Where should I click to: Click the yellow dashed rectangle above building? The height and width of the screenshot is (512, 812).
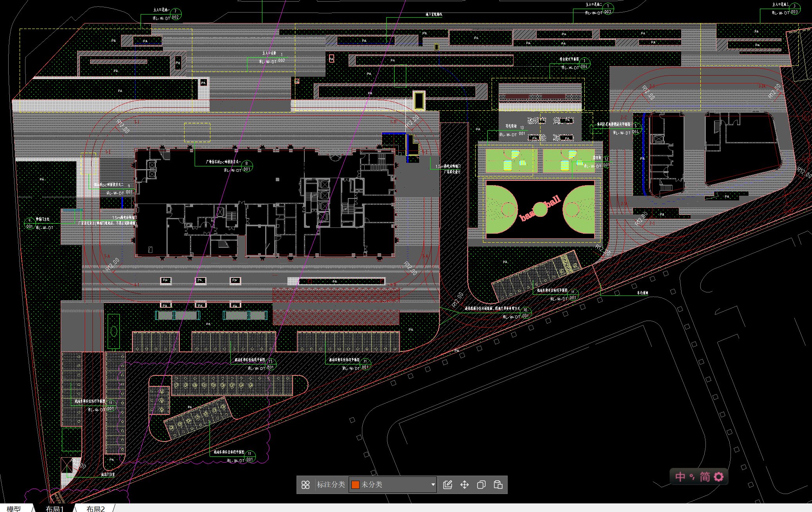tap(197, 132)
